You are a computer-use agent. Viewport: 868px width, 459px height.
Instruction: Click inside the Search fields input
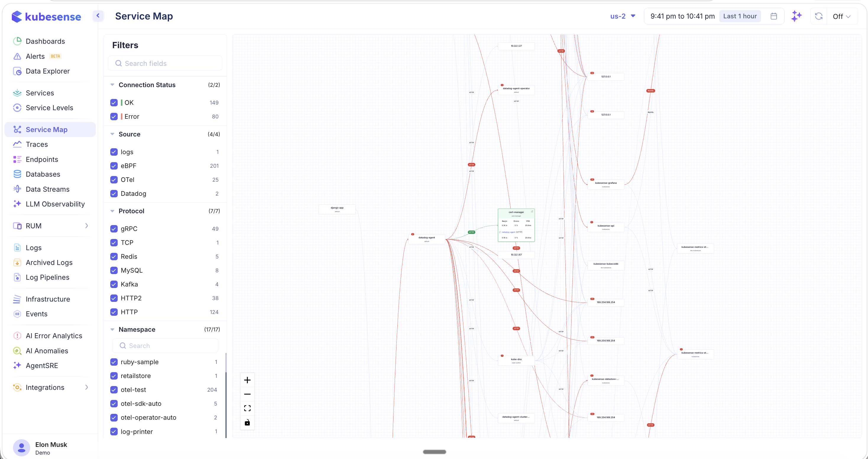click(x=165, y=63)
